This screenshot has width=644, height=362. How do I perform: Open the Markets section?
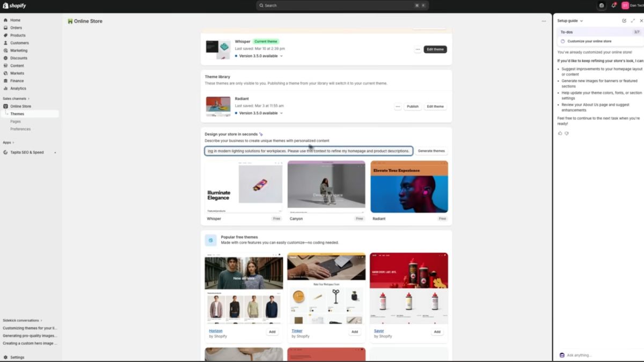pos(17,73)
